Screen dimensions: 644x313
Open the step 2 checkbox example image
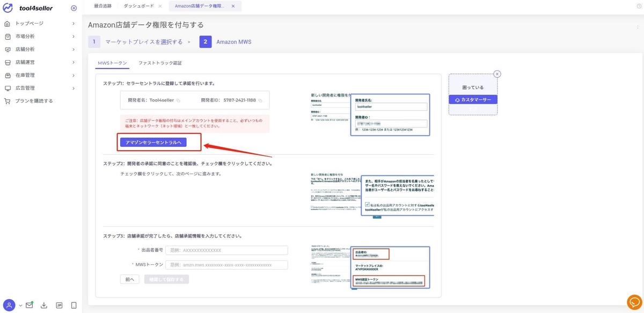(371, 196)
